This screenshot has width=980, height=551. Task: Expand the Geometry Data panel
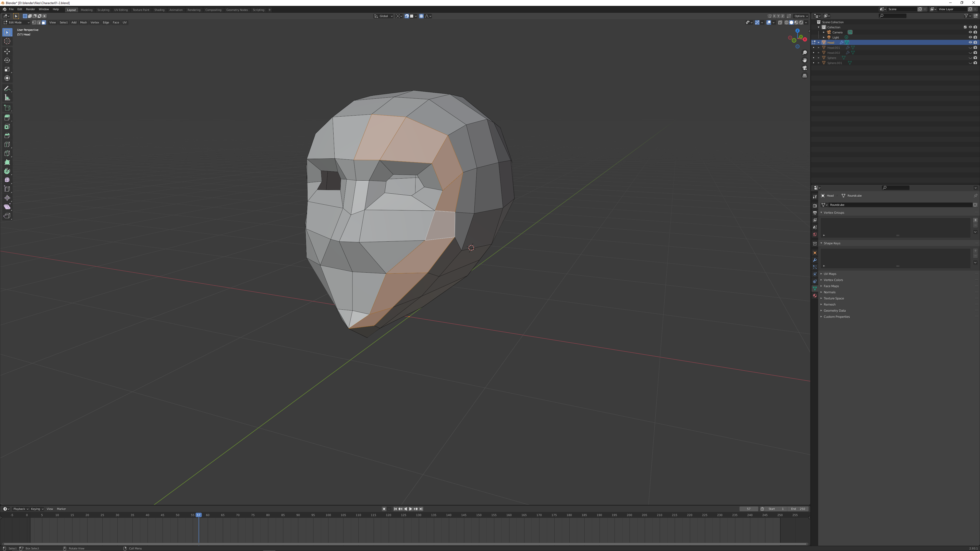click(x=834, y=311)
